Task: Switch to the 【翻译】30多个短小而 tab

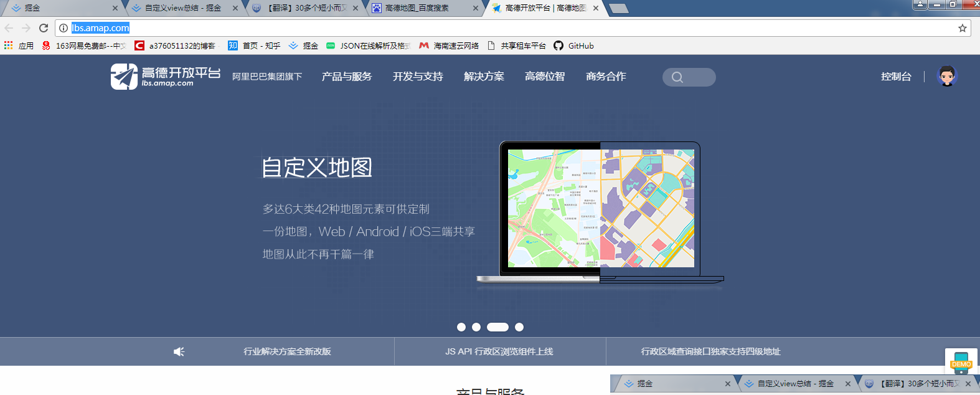Action: click(x=305, y=8)
